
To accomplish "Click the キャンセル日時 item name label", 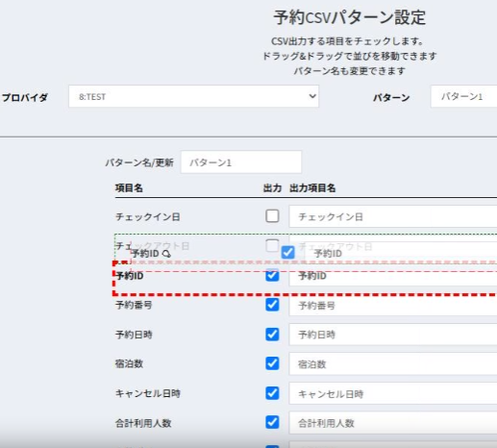I will 148,393.
